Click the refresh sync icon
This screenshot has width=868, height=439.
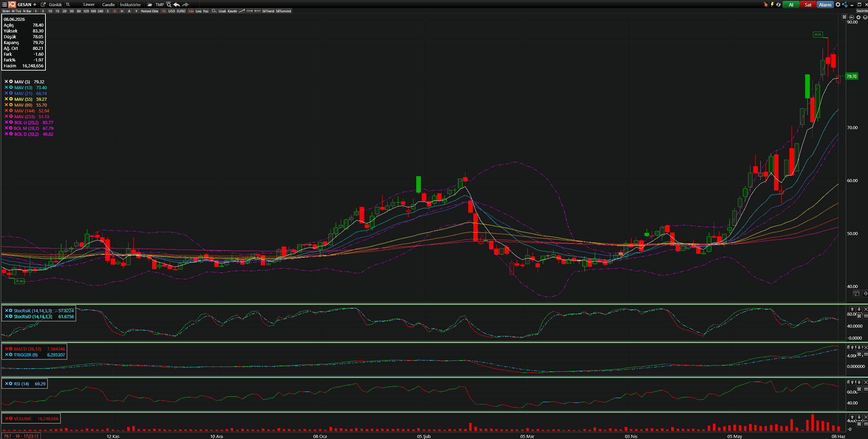point(778,4)
